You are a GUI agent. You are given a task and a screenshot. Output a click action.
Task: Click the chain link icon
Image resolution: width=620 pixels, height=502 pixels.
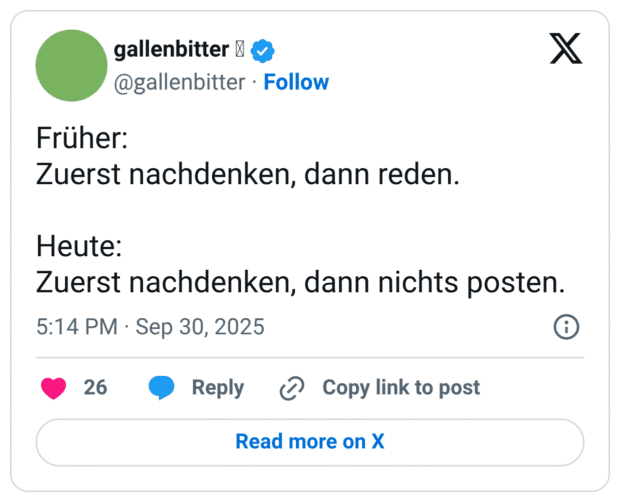coord(292,388)
